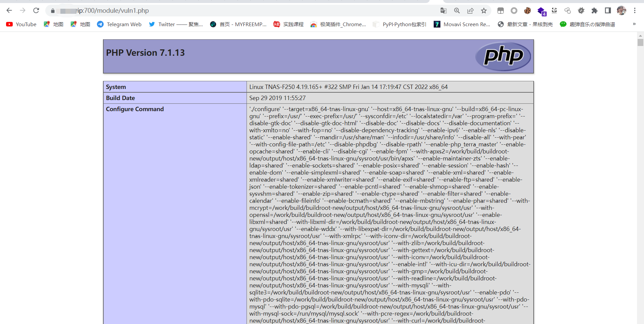This screenshot has height=324, width=644.
Task: Click the PHP logo image
Action: click(x=503, y=56)
